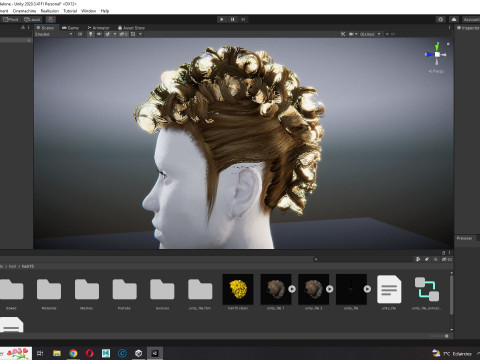Select the first brown hair model thumbnail

[276, 289]
